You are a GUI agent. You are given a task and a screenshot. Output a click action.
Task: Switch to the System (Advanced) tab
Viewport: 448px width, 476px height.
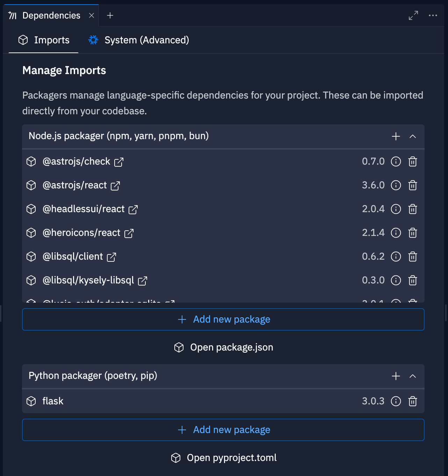(139, 40)
